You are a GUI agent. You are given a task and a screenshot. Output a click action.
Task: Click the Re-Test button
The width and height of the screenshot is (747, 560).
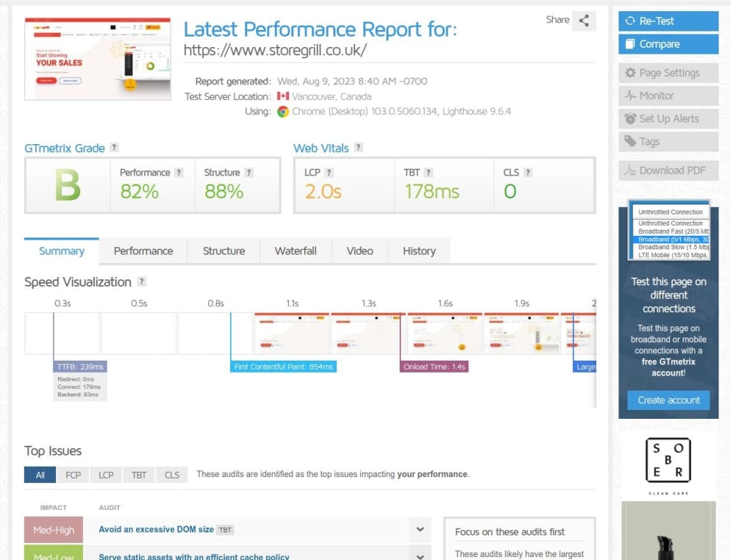pyautogui.click(x=668, y=21)
